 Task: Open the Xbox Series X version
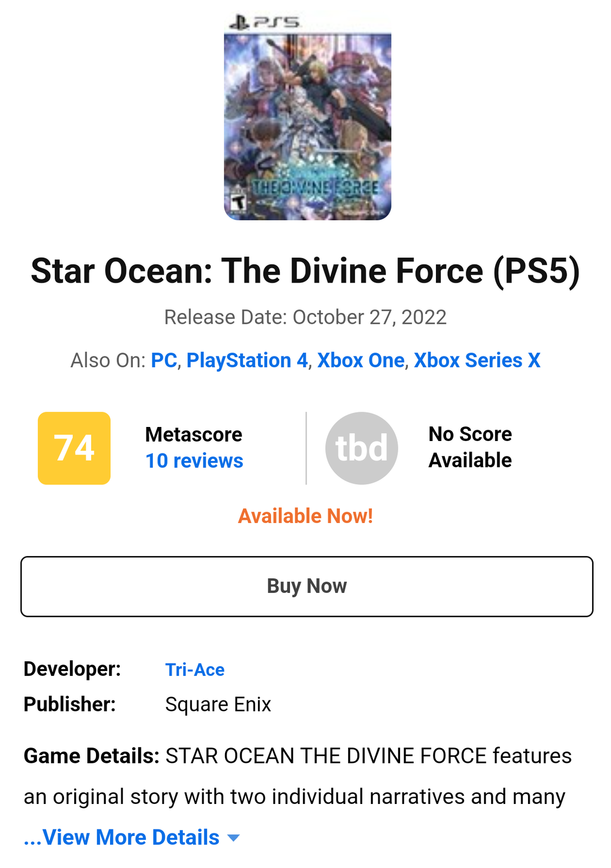(477, 361)
